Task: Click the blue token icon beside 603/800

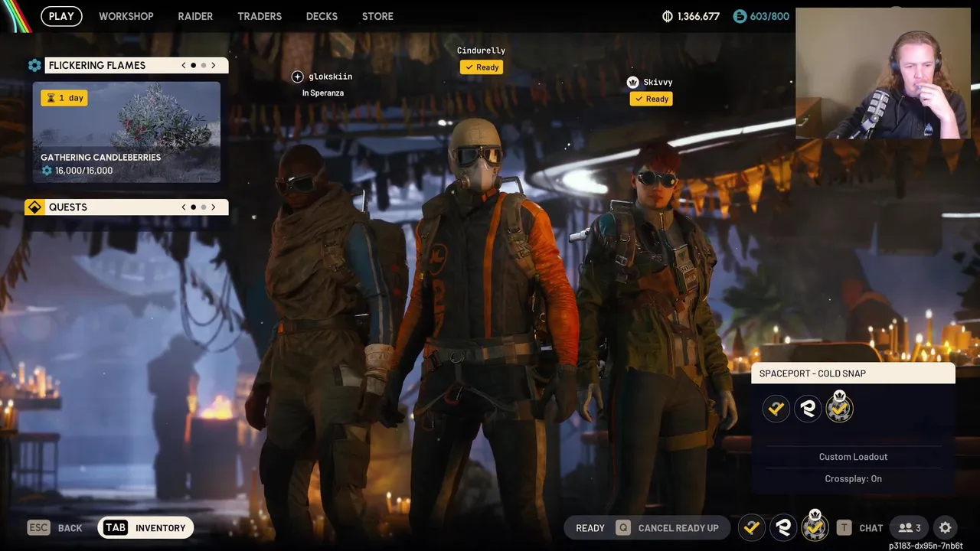Action: click(740, 16)
